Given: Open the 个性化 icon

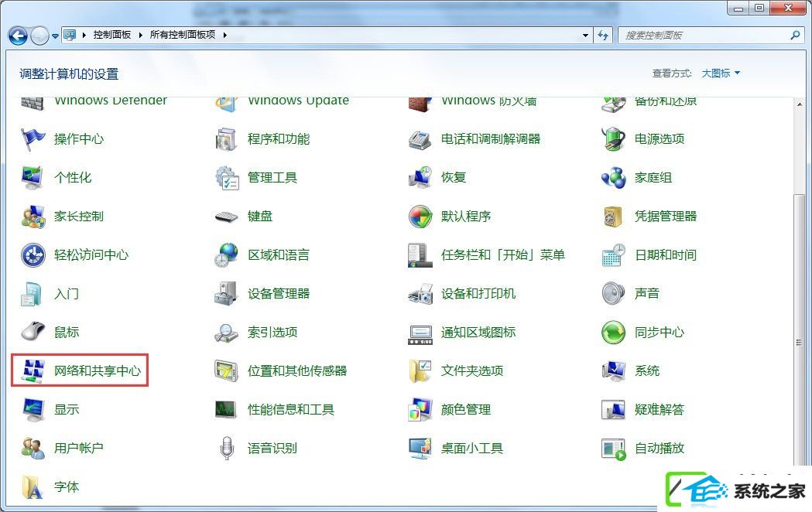Looking at the screenshot, I should [33, 178].
